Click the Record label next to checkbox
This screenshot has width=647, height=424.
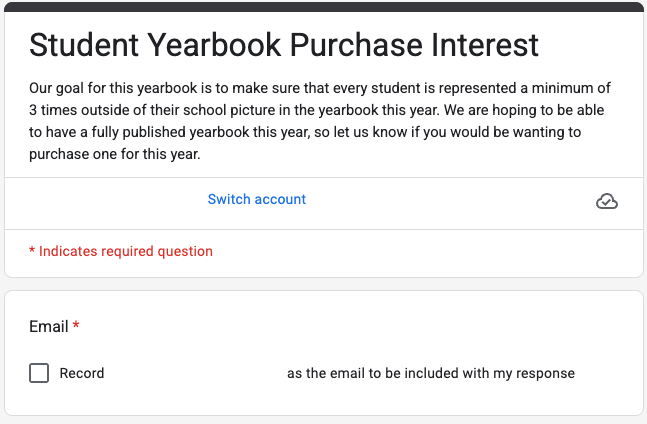82,373
